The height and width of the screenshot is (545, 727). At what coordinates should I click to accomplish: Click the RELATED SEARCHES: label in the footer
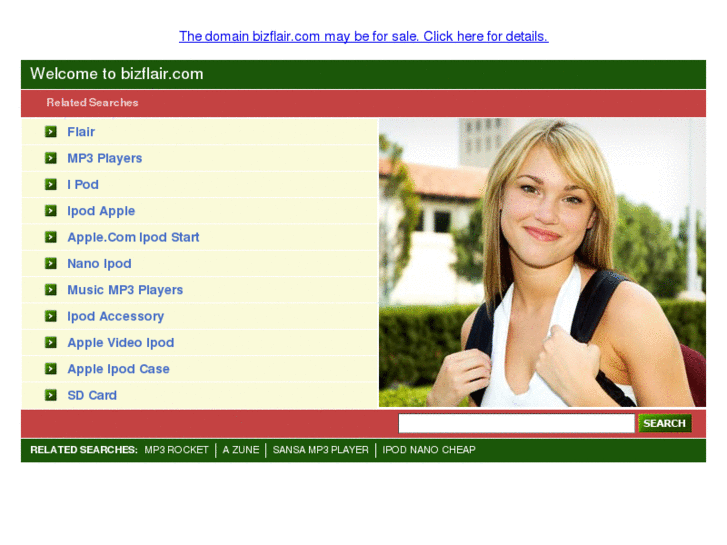click(84, 450)
